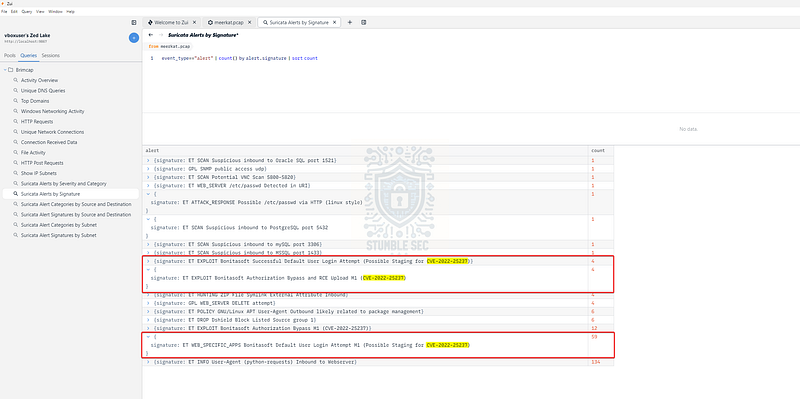Viewport: 800px width, 399px height.
Task: Go back with the left arrow
Action: [x=151, y=35]
